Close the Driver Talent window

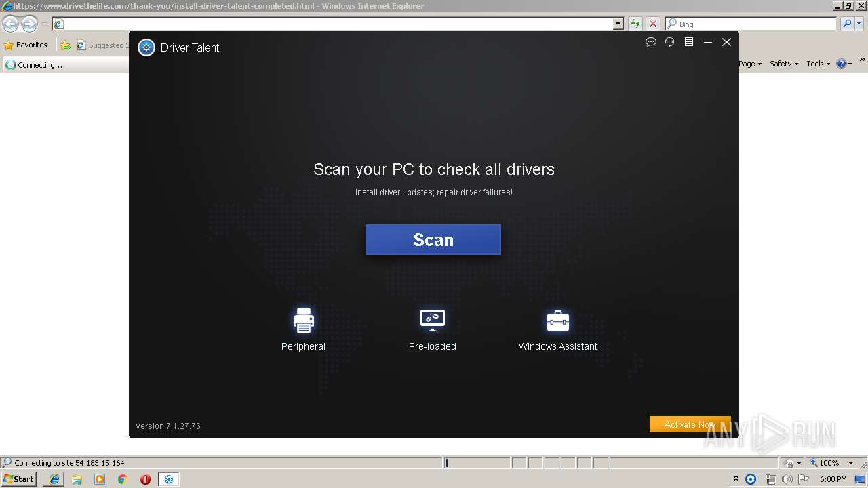[x=726, y=42]
